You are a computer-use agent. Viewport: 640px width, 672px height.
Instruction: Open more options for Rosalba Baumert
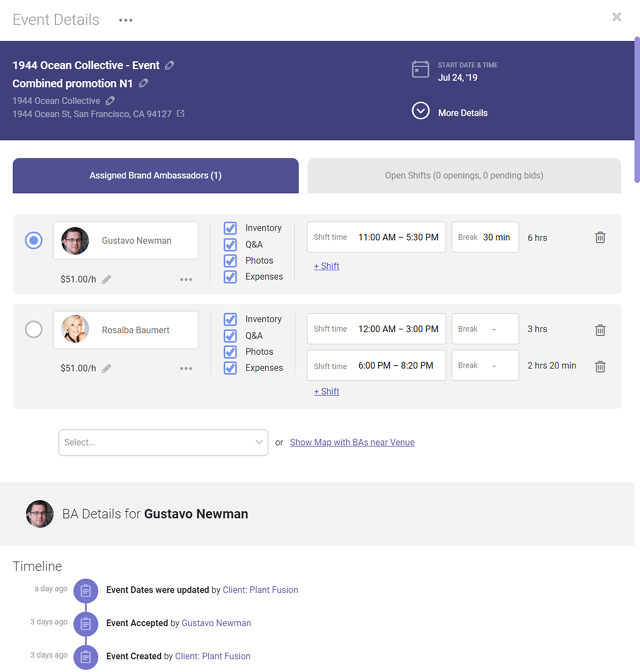(186, 369)
